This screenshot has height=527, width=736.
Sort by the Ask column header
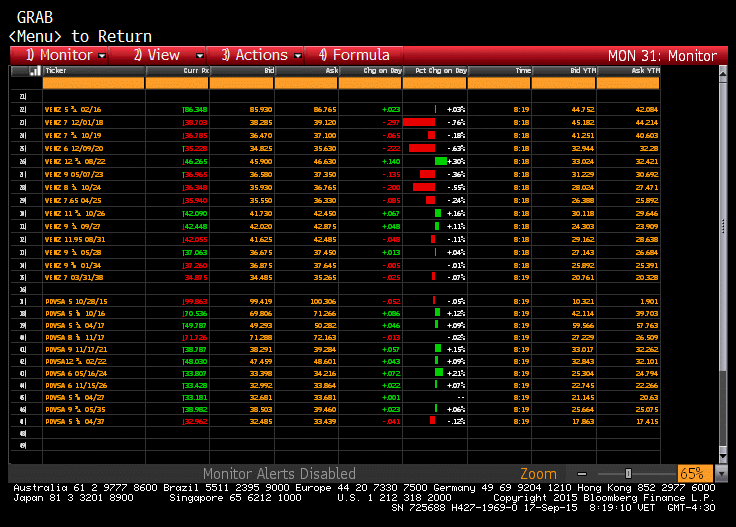306,71
